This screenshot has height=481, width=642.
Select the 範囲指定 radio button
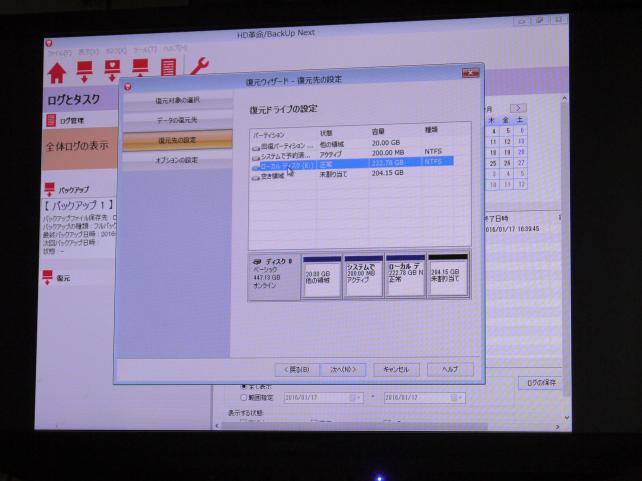coord(244,397)
